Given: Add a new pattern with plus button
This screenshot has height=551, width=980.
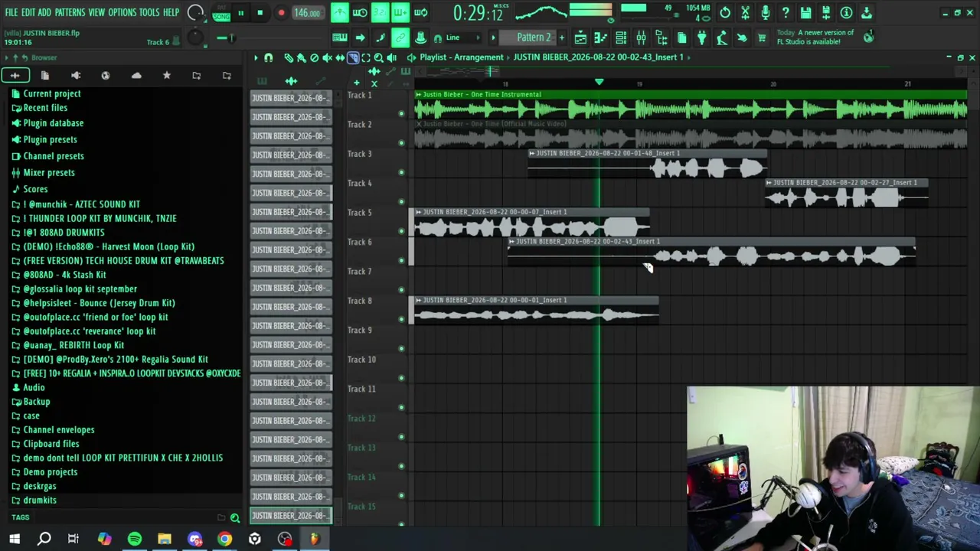Looking at the screenshot, I should 561,37.
